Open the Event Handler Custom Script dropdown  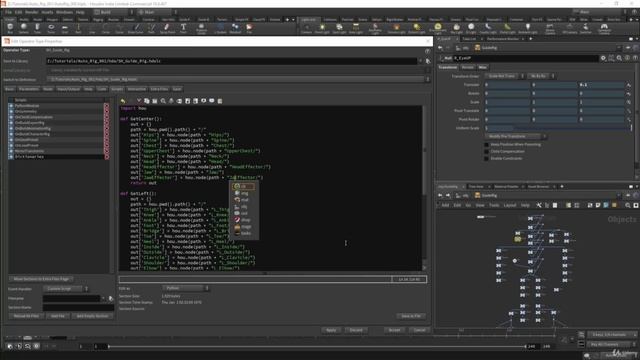(x=66, y=289)
